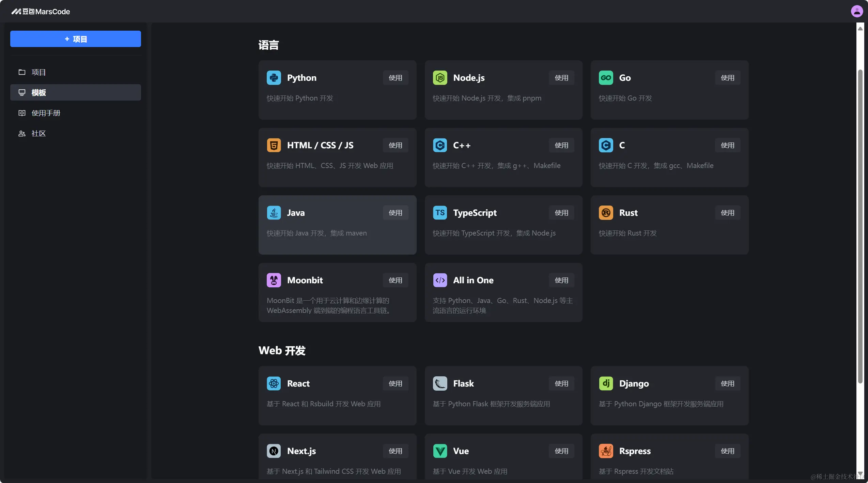Use the Rust template
868x483 pixels.
pos(728,213)
